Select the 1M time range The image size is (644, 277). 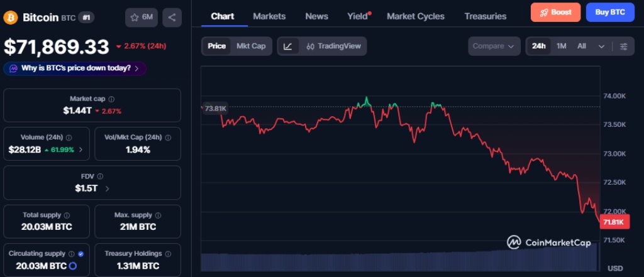tap(562, 46)
